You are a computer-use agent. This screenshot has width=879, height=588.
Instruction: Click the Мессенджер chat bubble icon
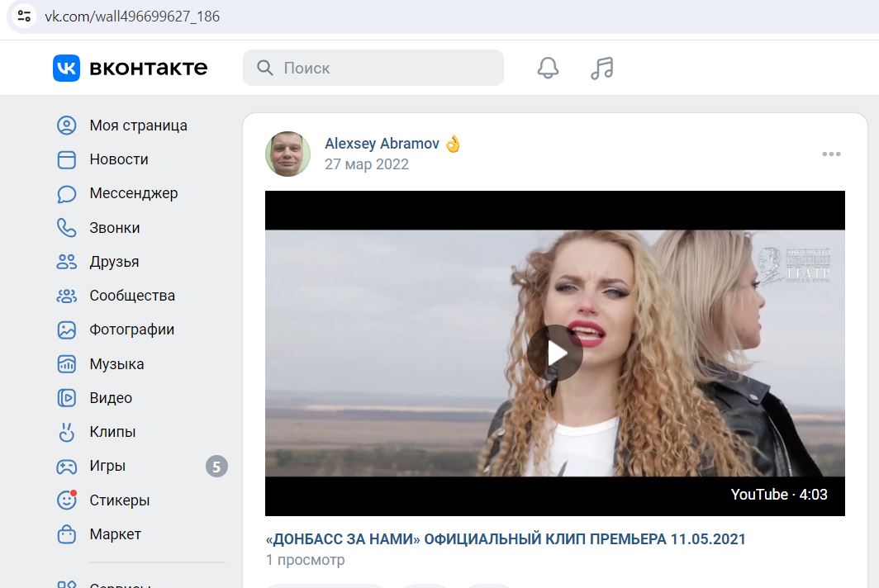(67, 193)
